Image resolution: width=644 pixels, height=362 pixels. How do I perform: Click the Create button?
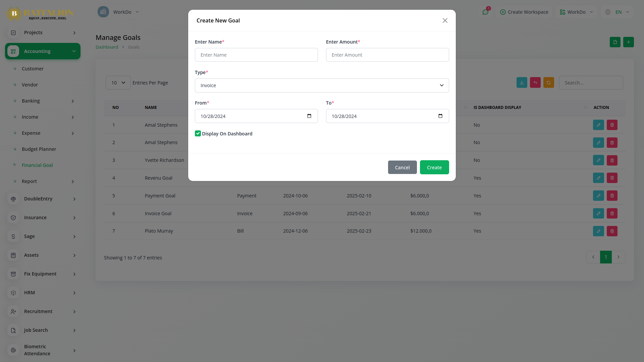point(434,167)
